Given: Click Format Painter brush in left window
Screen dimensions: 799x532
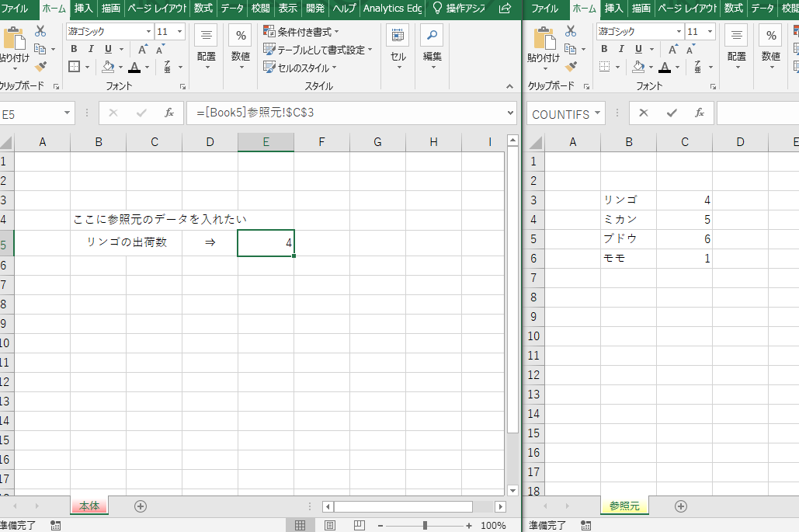Looking at the screenshot, I should (40, 66).
